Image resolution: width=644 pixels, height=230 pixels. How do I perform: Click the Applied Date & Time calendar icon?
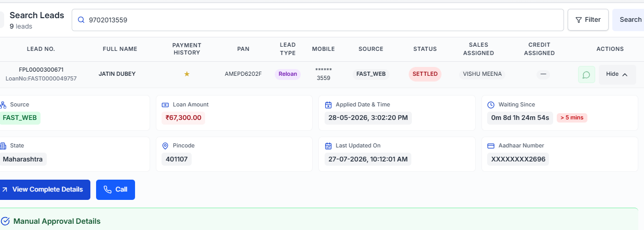328,104
